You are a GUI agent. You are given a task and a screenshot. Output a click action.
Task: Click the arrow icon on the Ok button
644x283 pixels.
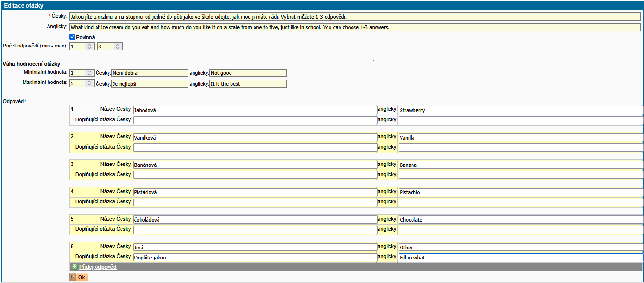coord(73,277)
